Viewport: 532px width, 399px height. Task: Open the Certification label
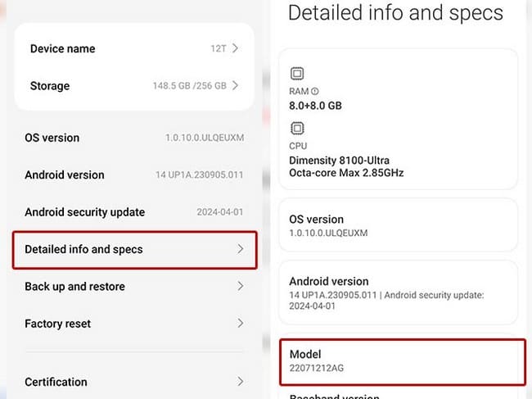56,382
